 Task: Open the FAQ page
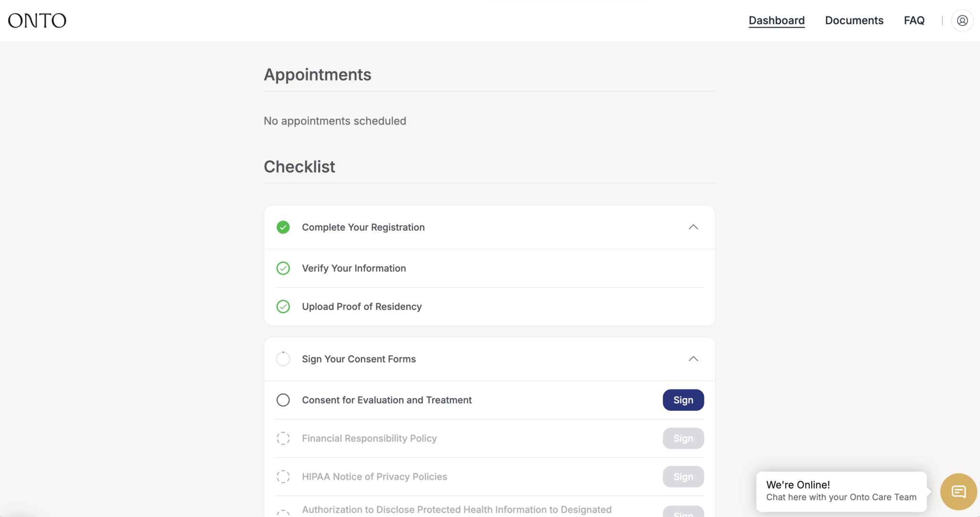(914, 20)
